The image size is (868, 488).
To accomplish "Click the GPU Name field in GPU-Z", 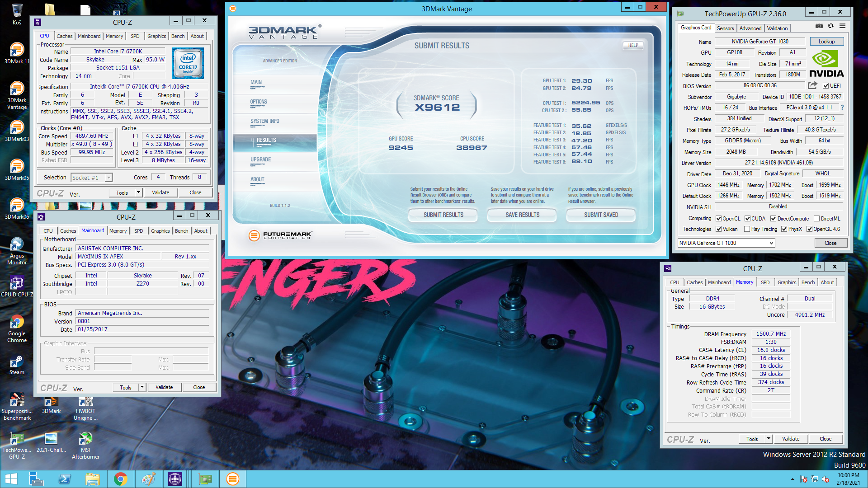I will pyautogui.click(x=760, y=42).
